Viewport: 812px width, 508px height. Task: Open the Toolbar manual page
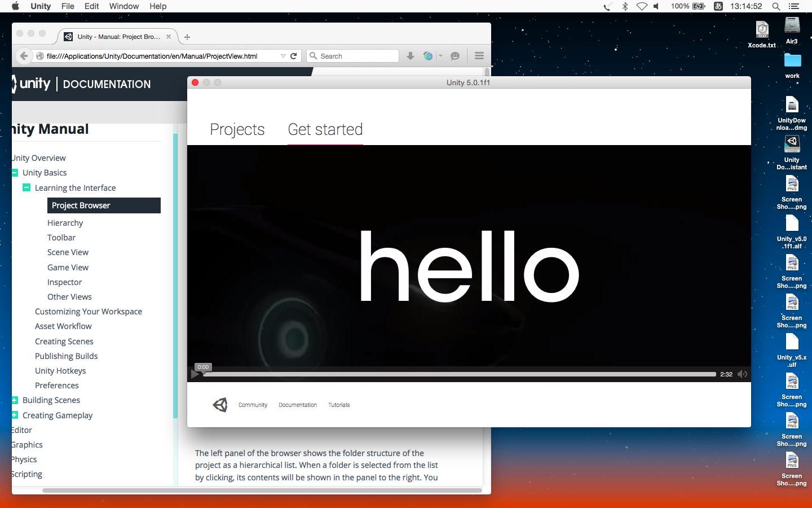[61, 238]
